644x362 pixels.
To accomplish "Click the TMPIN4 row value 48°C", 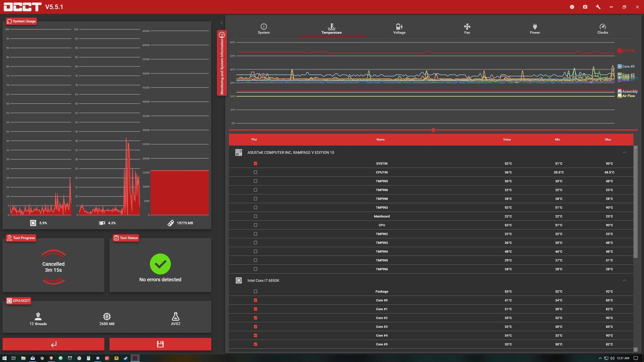I will point(508,252).
